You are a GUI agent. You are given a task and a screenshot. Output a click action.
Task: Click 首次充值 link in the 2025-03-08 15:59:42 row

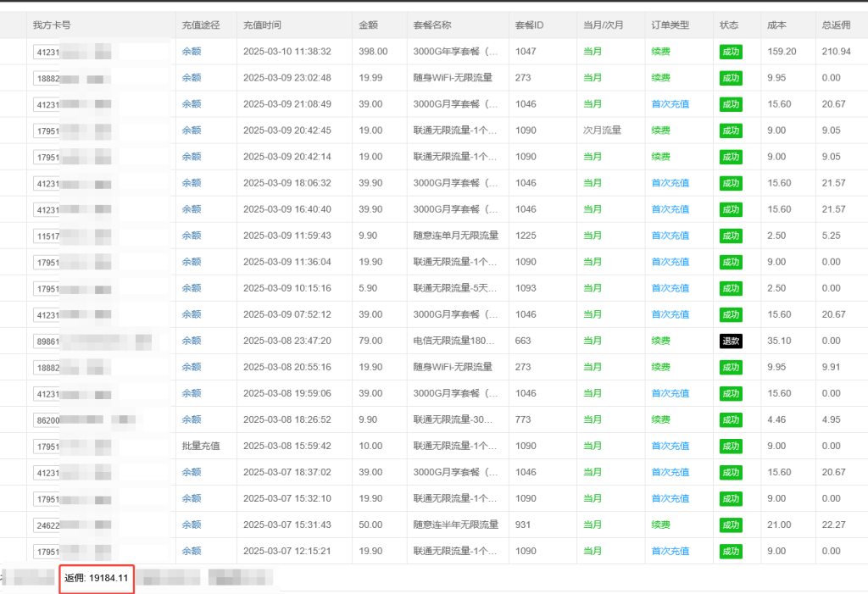tap(670, 447)
